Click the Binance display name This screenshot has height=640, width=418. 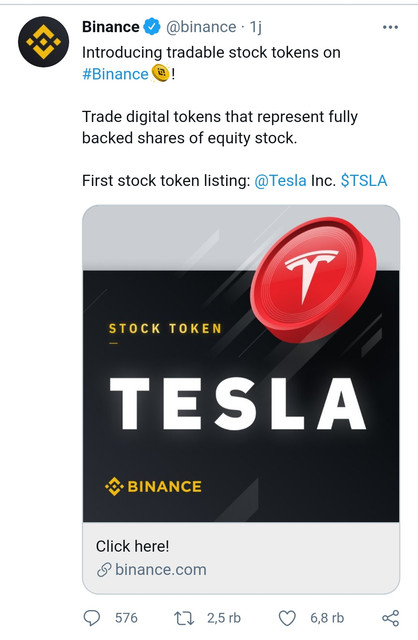[111, 27]
